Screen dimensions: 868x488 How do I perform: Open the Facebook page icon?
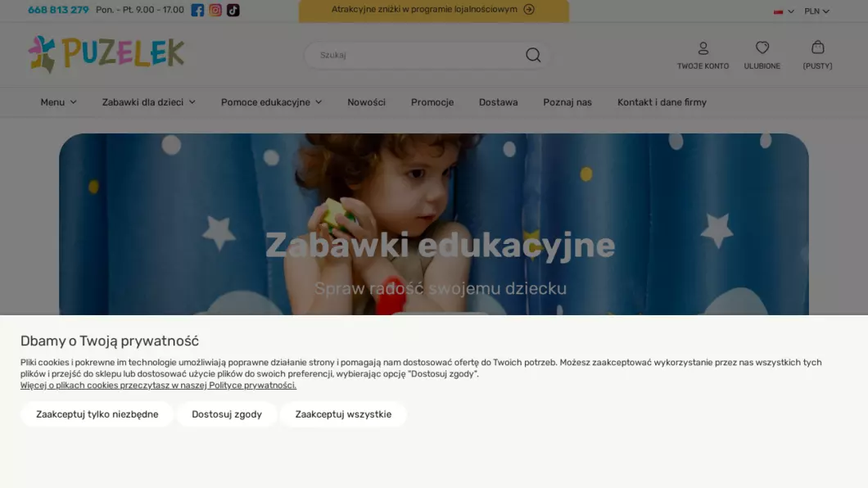point(197,10)
